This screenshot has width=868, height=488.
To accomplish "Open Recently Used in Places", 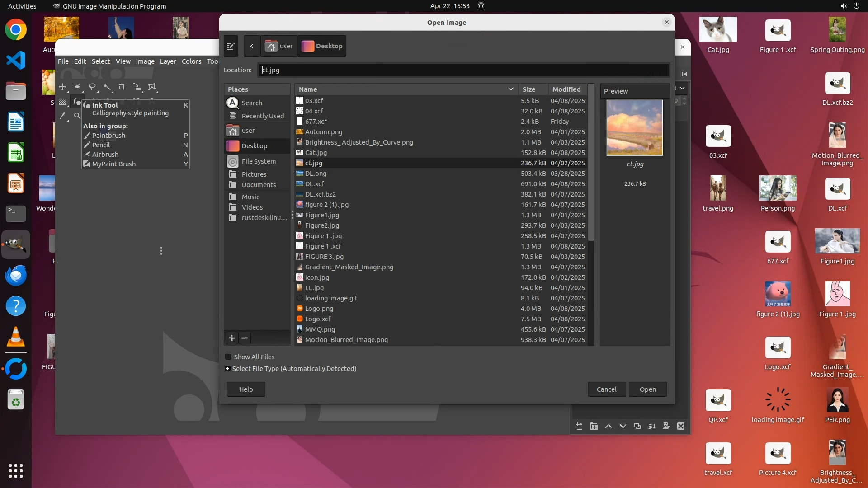I will pyautogui.click(x=262, y=116).
